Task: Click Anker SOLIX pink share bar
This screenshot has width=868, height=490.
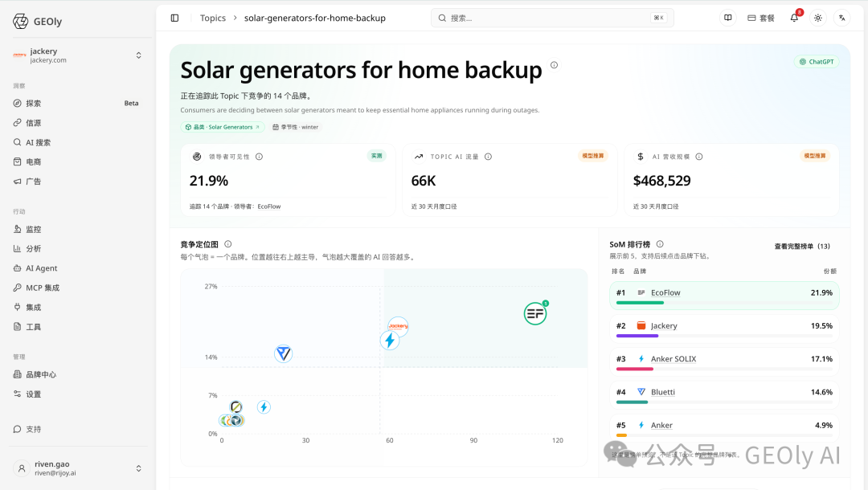Action: [635, 369]
